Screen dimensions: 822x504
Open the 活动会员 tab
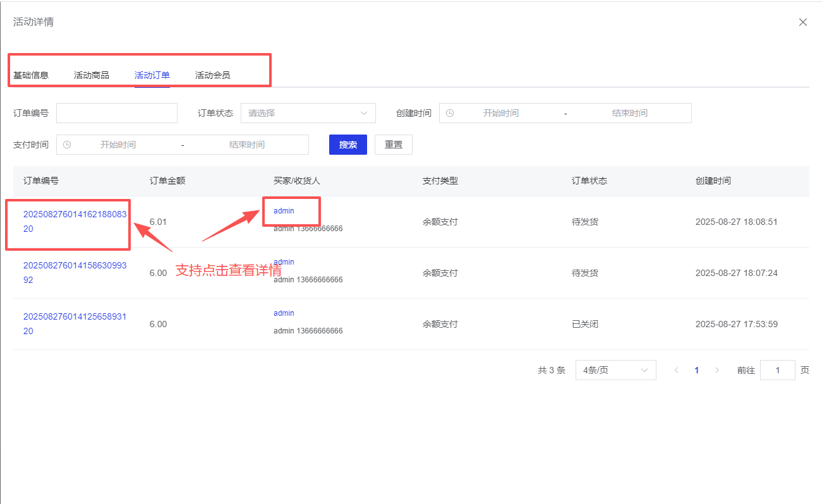click(213, 75)
